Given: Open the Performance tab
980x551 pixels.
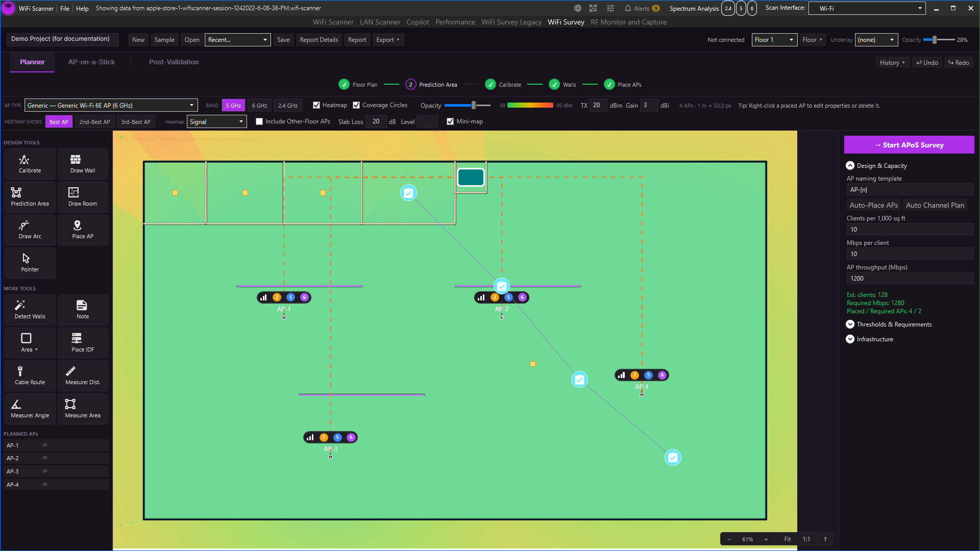Looking at the screenshot, I should [x=455, y=22].
